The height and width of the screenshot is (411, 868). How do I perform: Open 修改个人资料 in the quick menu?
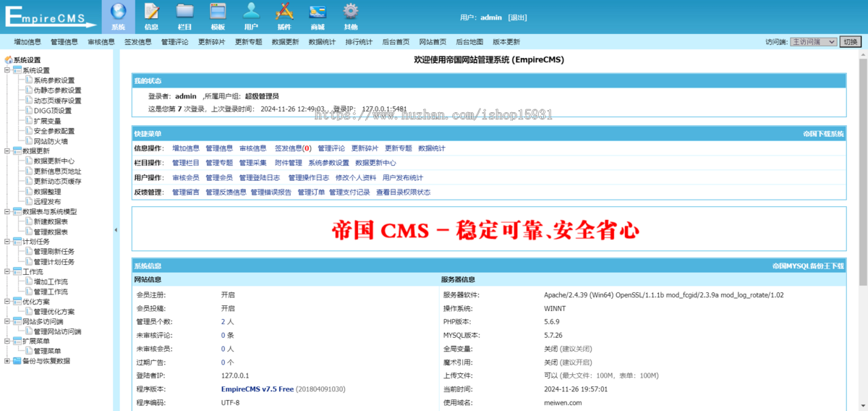pos(356,177)
